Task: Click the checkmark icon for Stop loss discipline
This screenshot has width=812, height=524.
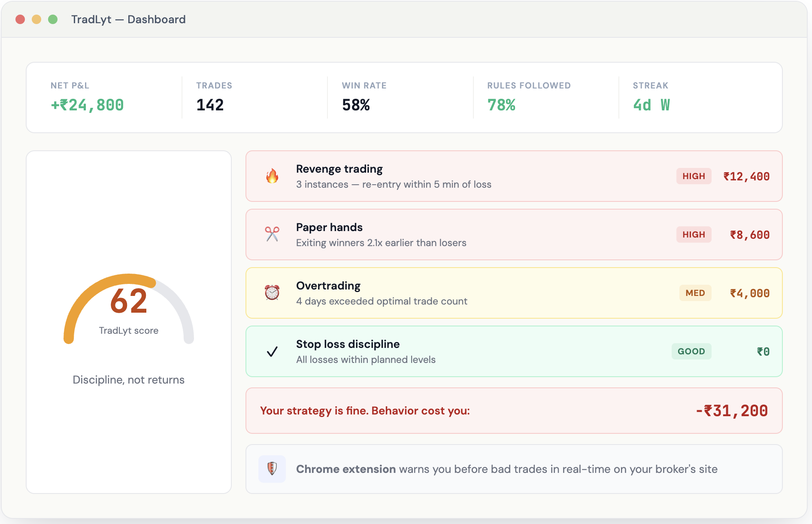Action: click(272, 352)
